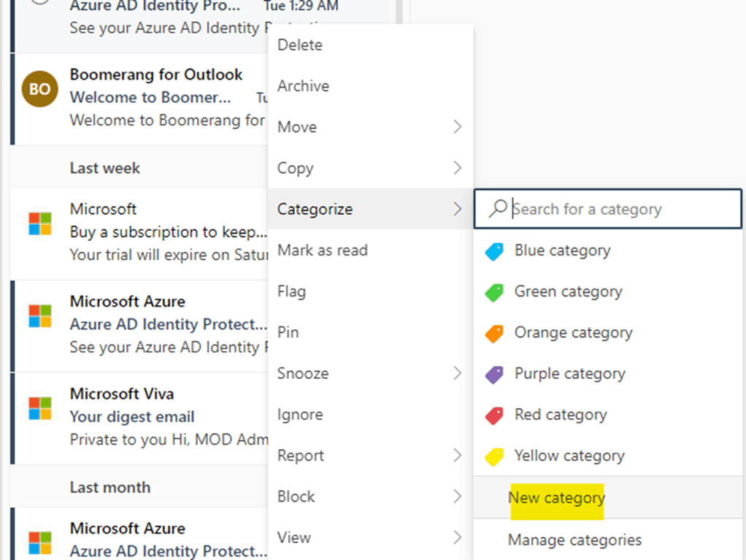The height and width of the screenshot is (560, 746).
Task: Apply the Yellow category label
Action: (x=607, y=456)
